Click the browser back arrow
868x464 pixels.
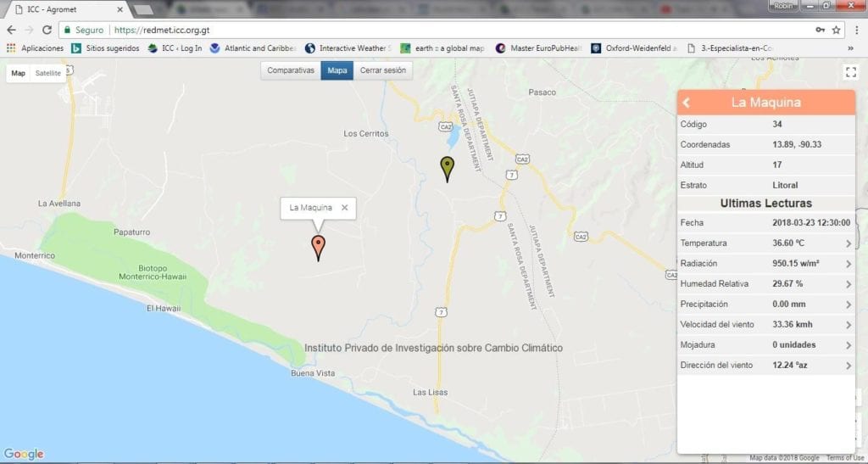tap(11, 30)
